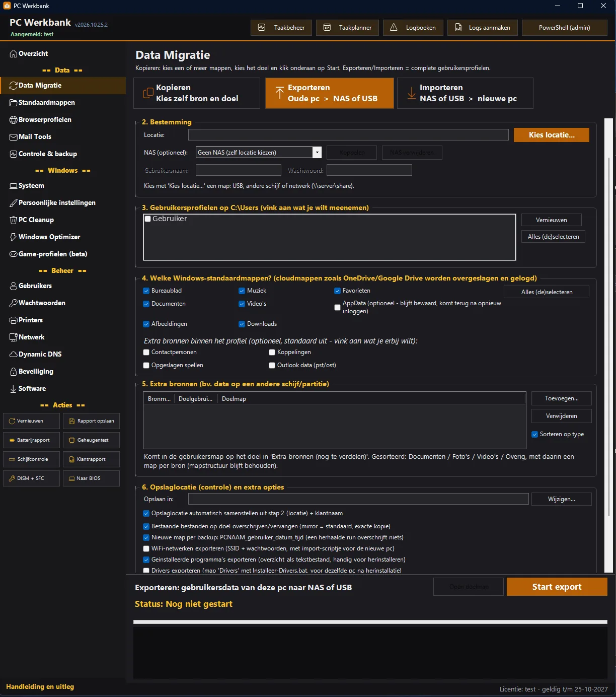Open the NAS (optioneel) dropdown
This screenshot has width=616, height=697.
pos(259,153)
